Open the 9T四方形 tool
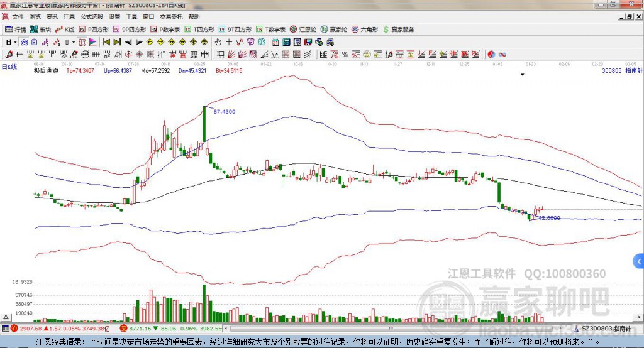Screen dimensions: 644x348 click(x=235, y=30)
